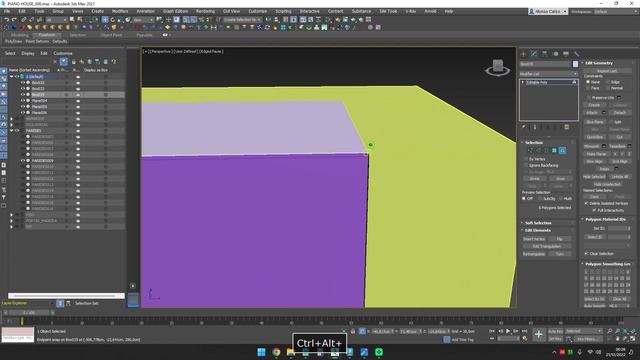The image size is (640, 360).
Task: Click the Repeat Last button
Action: pos(607,71)
